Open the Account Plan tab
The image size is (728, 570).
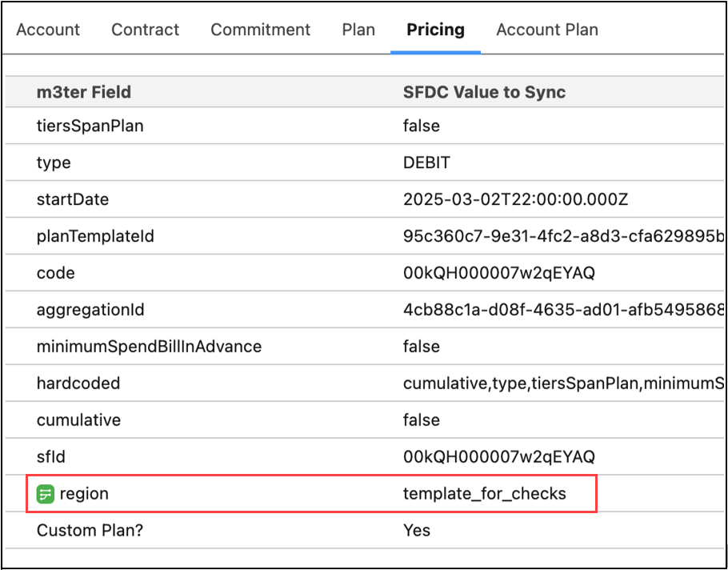(547, 30)
